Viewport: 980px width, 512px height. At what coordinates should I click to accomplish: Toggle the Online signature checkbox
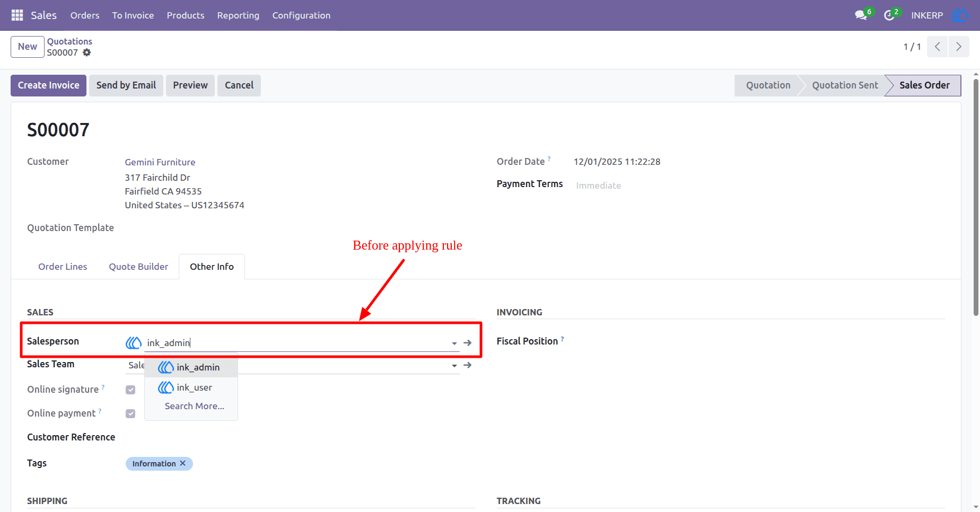[130, 390]
